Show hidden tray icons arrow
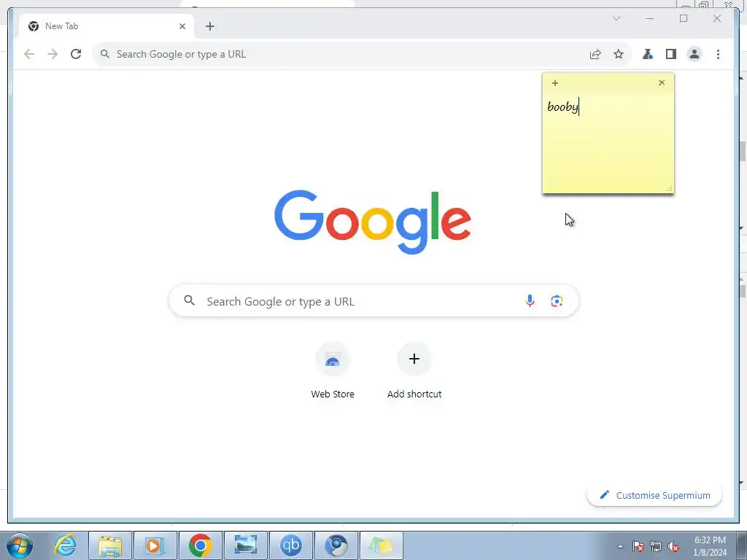 tap(620, 546)
